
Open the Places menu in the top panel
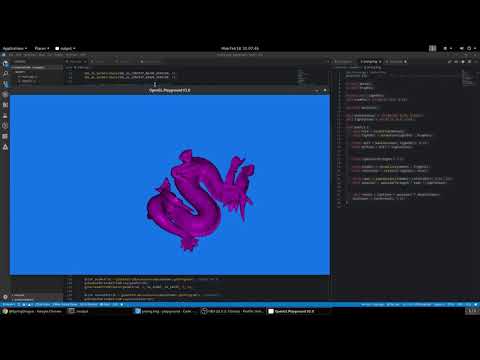coord(42,48)
